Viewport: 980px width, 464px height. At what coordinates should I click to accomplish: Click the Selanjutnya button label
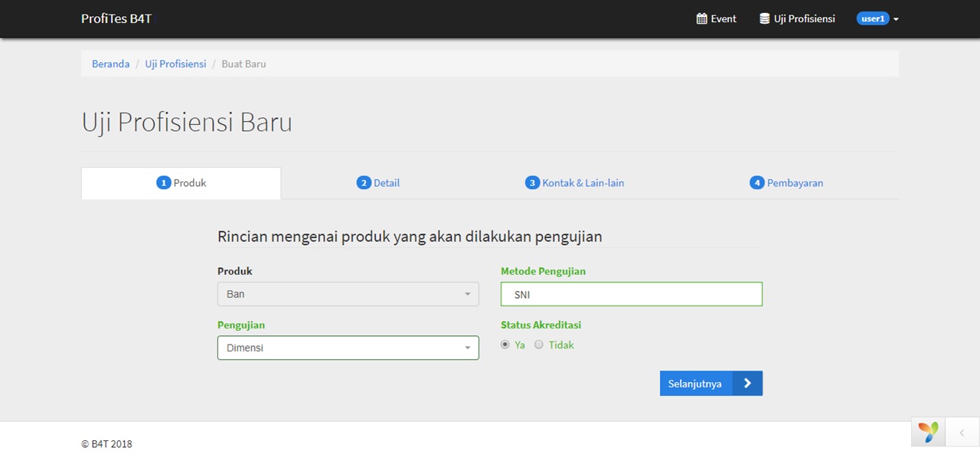695,384
